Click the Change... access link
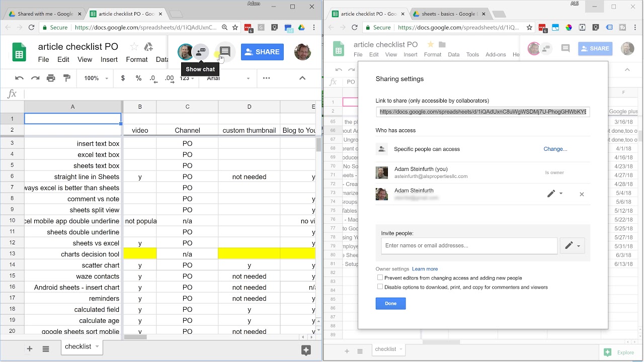The image size is (644, 362). coord(555,149)
